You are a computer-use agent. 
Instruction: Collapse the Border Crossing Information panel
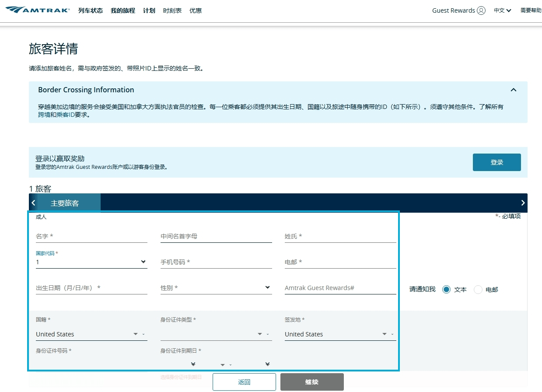(514, 90)
